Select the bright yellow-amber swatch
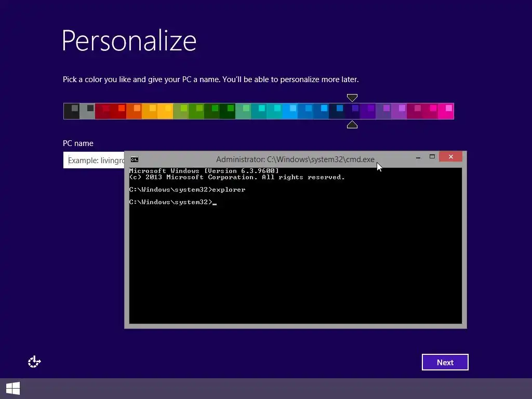This screenshot has width=532, height=399. (x=165, y=111)
